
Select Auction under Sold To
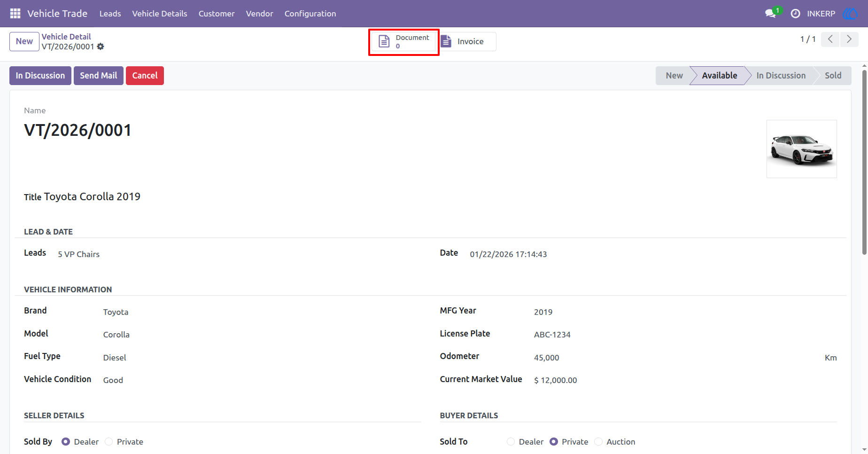(598, 442)
